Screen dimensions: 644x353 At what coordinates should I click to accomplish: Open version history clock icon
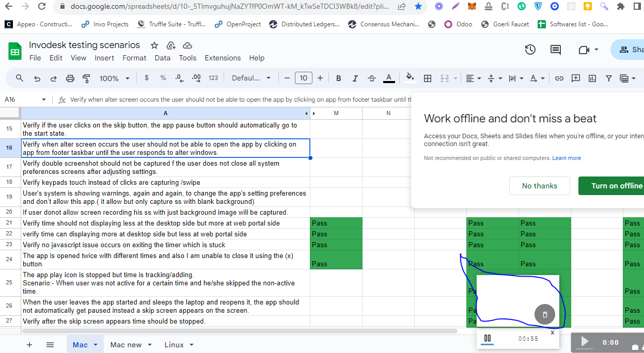coord(530,50)
